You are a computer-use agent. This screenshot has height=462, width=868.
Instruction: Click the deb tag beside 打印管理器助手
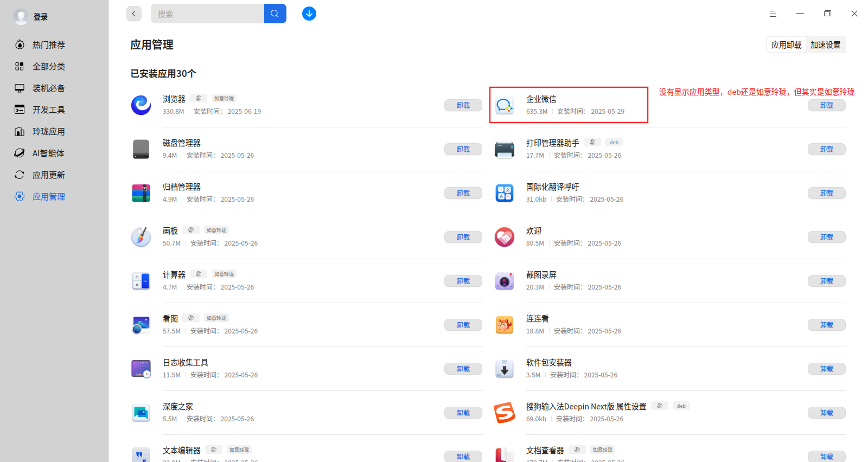pos(614,142)
